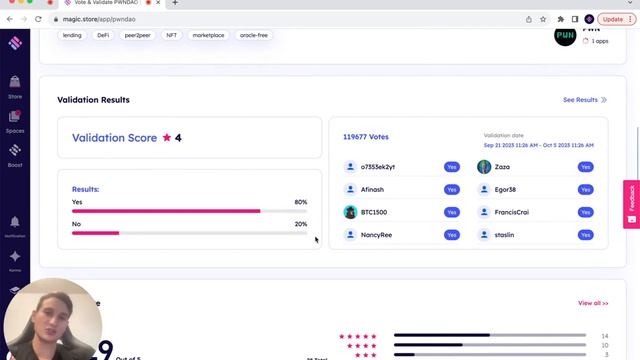
Task: Open View all reviews link
Action: pyautogui.click(x=593, y=303)
